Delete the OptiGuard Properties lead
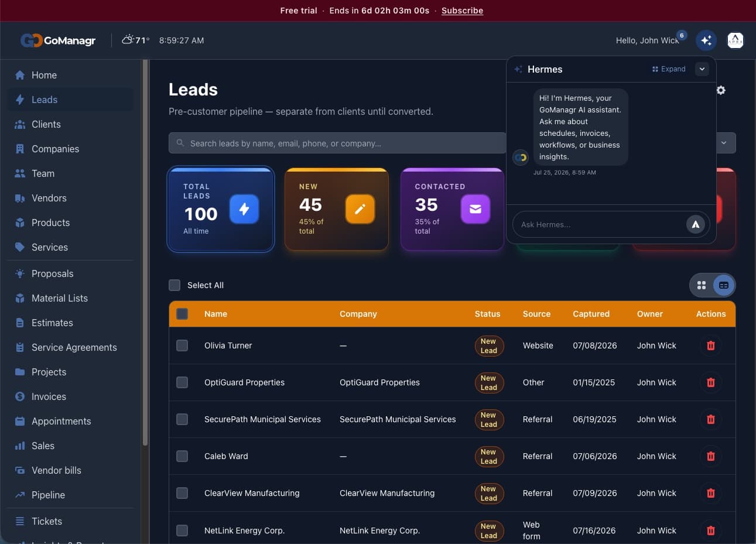 click(711, 382)
